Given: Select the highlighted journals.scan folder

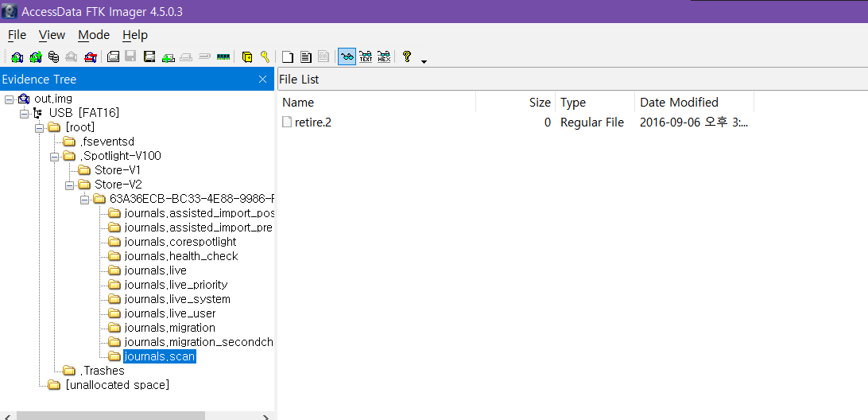Looking at the screenshot, I should point(160,356).
